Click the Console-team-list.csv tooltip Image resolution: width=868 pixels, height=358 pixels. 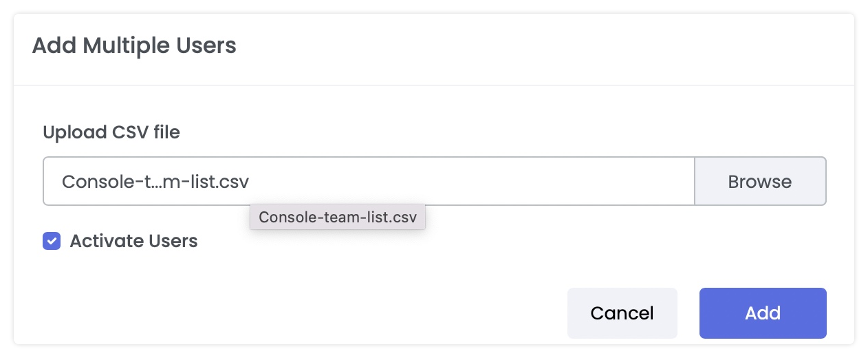coord(338,217)
